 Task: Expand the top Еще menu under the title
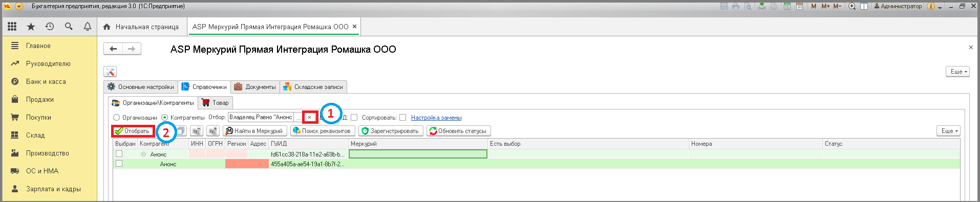coord(957,72)
